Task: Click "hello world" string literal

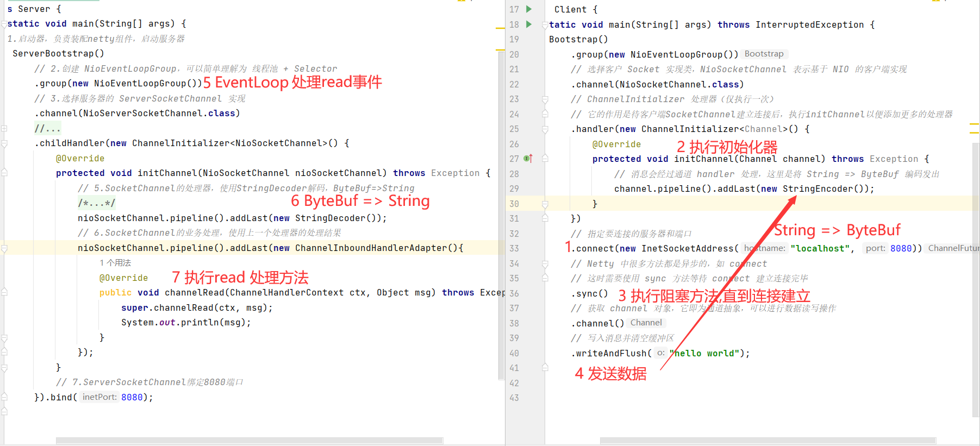Action: (704, 353)
